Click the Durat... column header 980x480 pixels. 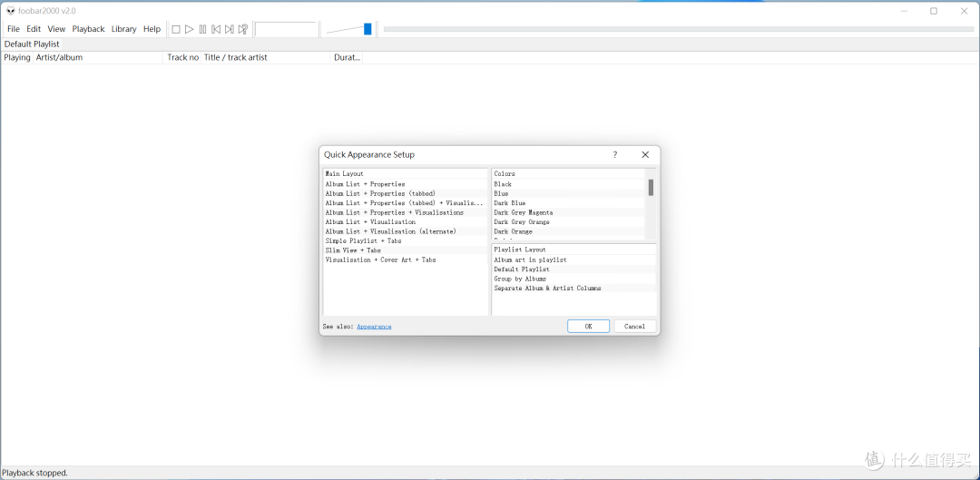click(347, 57)
